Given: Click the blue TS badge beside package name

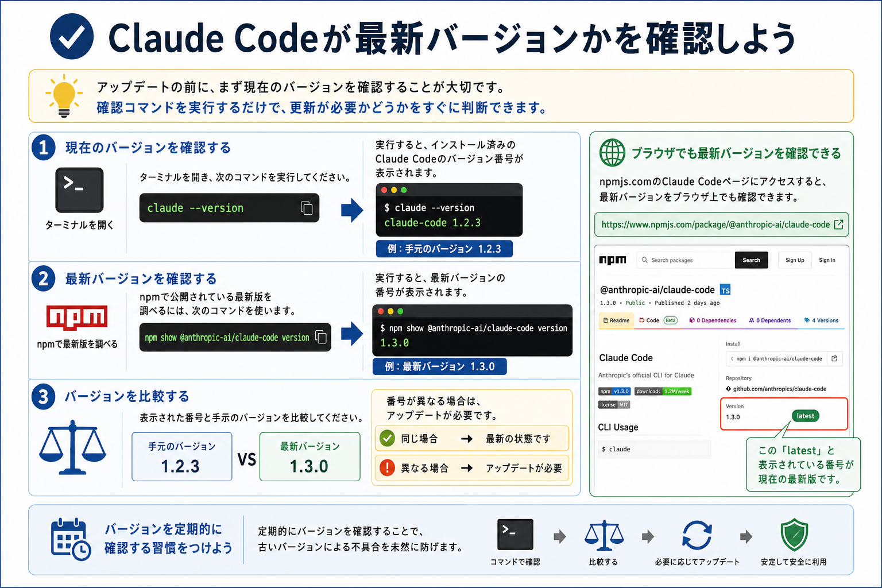Looking at the screenshot, I should pyautogui.click(x=725, y=290).
